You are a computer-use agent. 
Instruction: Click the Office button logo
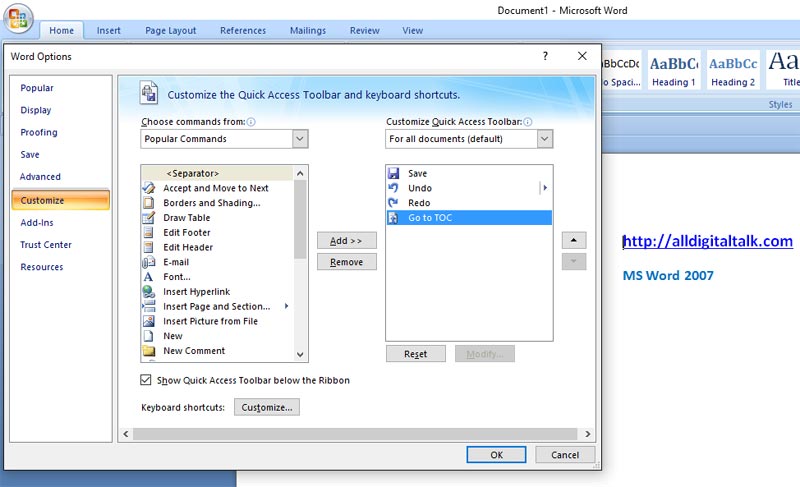[x=18, y=18]
